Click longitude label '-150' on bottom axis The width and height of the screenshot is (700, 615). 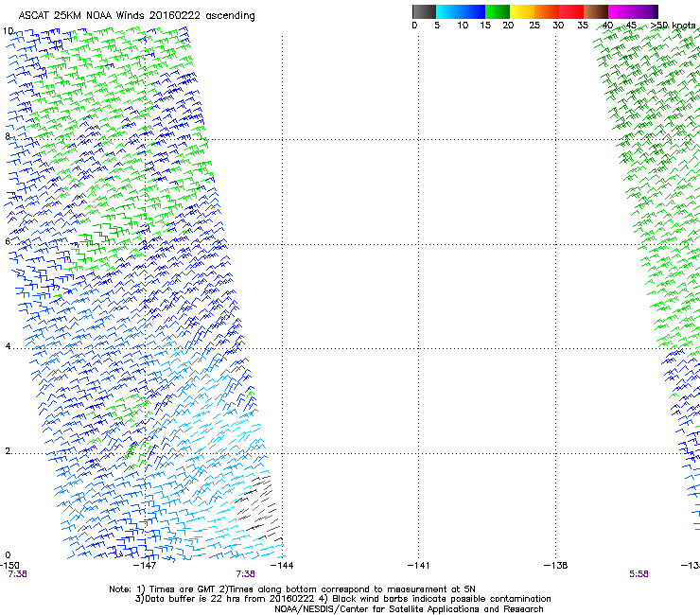[9, 566]
